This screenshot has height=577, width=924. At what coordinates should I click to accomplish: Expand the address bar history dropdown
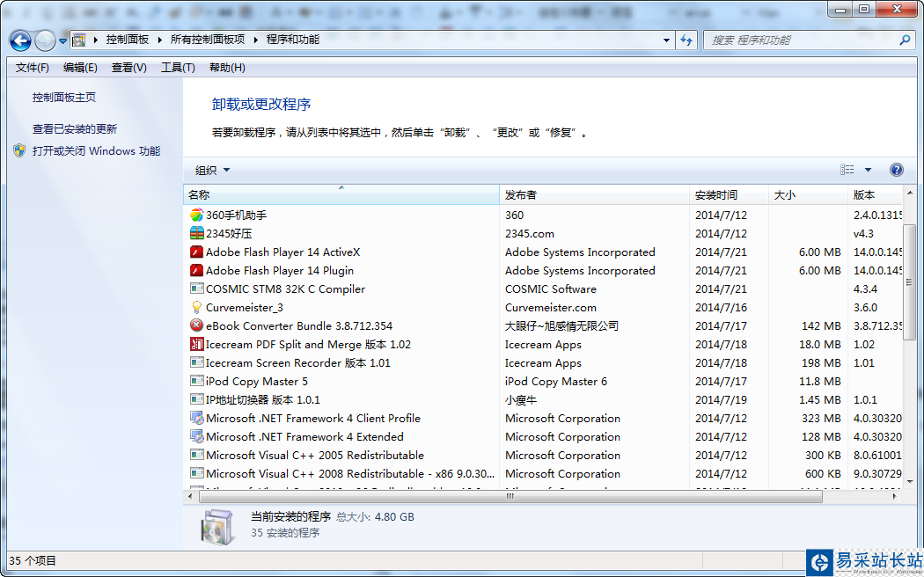click(x=666, y=40)
